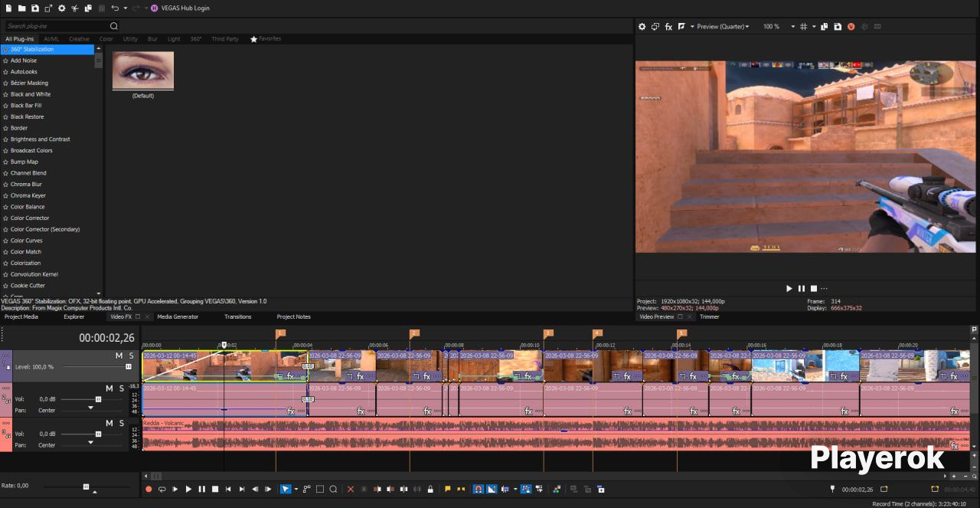Toggle snapping magnet icon in the timeline toolbar
980x508 pixels.
pyautogui.click(x=479, y=489)
